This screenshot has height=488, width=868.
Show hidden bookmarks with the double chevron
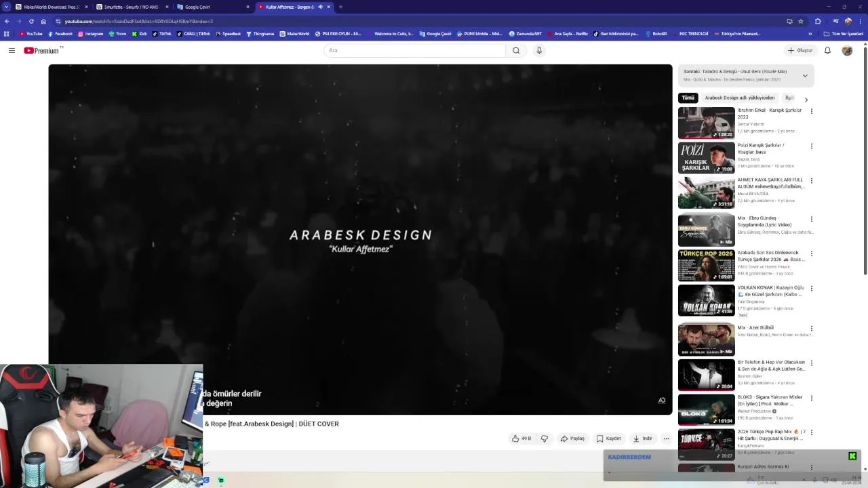810,33
